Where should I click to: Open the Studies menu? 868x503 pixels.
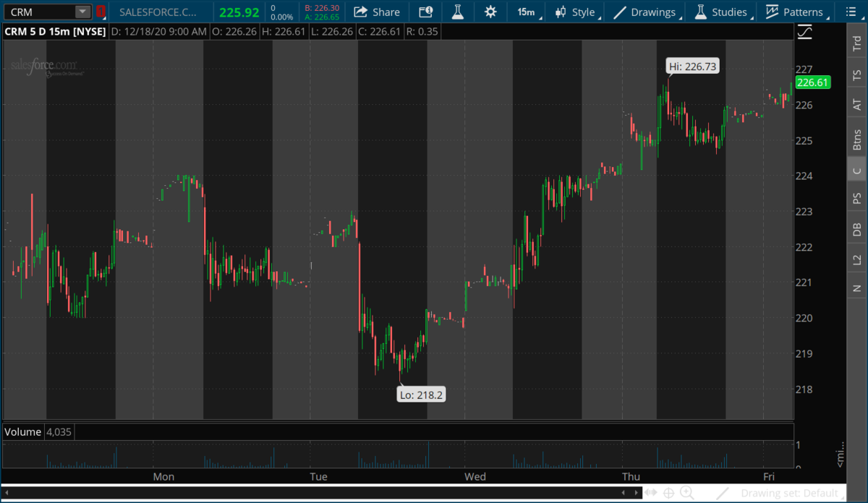tap(723, 12)
